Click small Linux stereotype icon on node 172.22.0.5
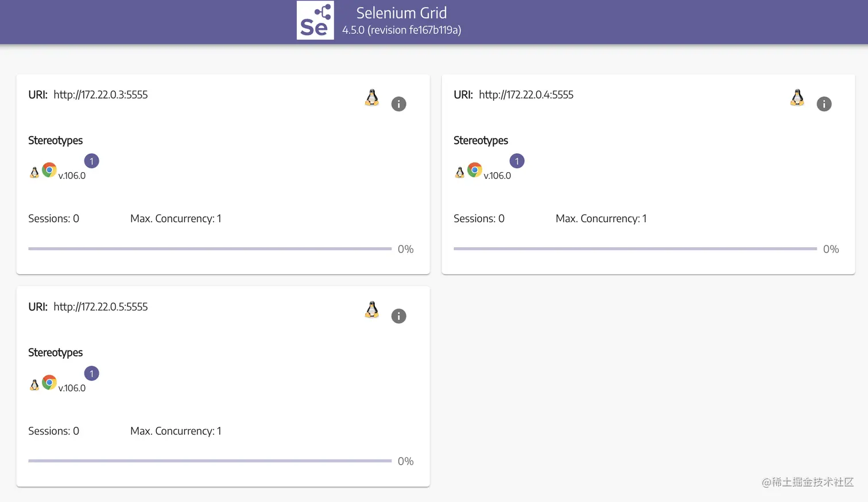The image size is (868, 502). pos(34,384)
